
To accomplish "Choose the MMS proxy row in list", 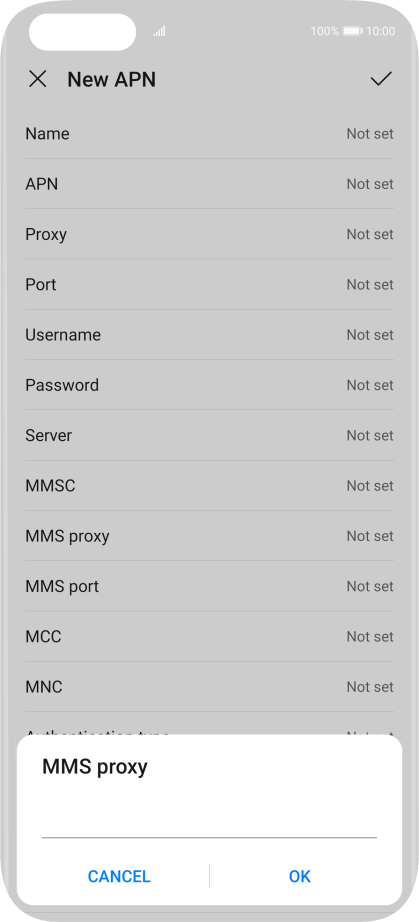I will click(209, 536).
